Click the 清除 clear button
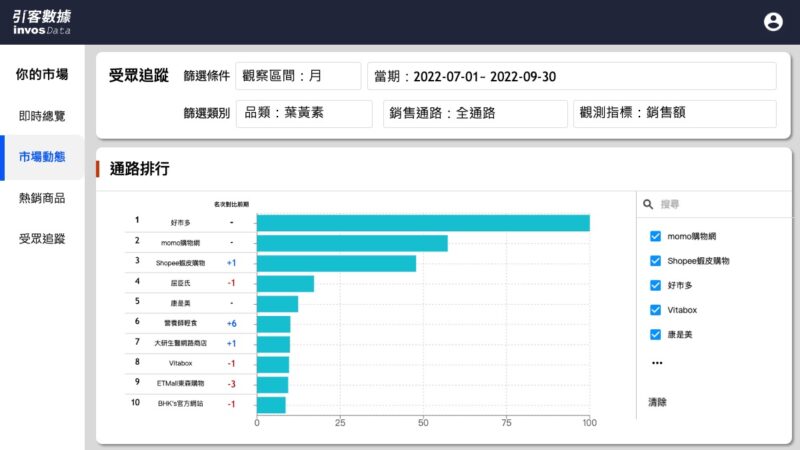 click(657, 402)
